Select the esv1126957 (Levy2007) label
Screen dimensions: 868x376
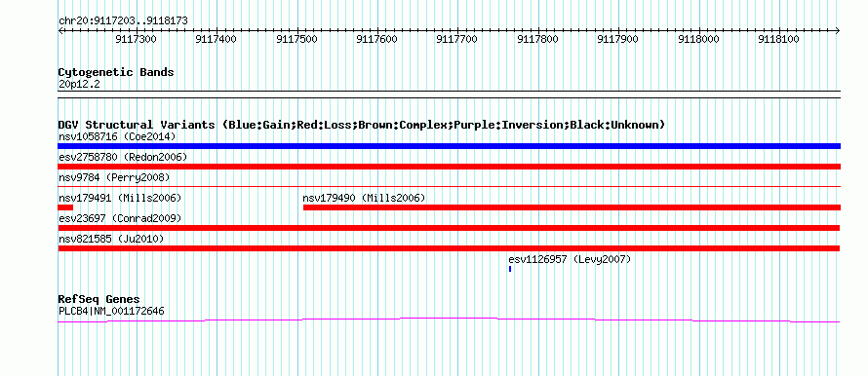pyautogui.click(x=570, y=259)
